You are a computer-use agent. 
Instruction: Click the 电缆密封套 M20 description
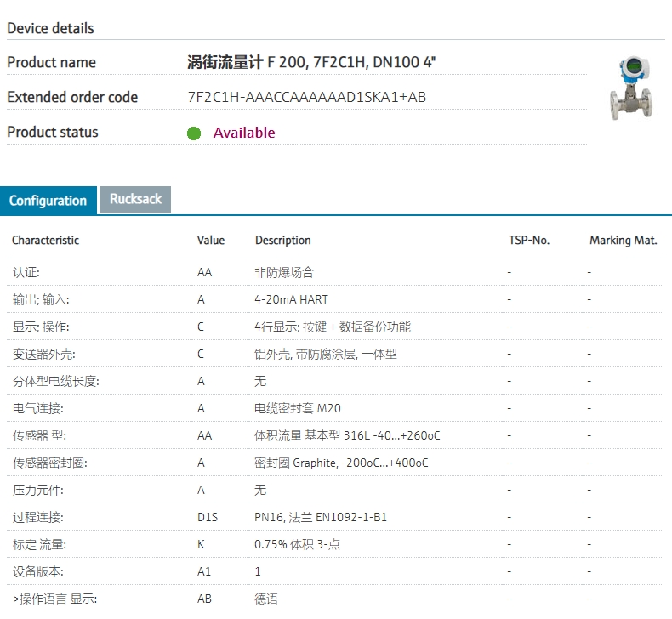click(x=298, y=408)
